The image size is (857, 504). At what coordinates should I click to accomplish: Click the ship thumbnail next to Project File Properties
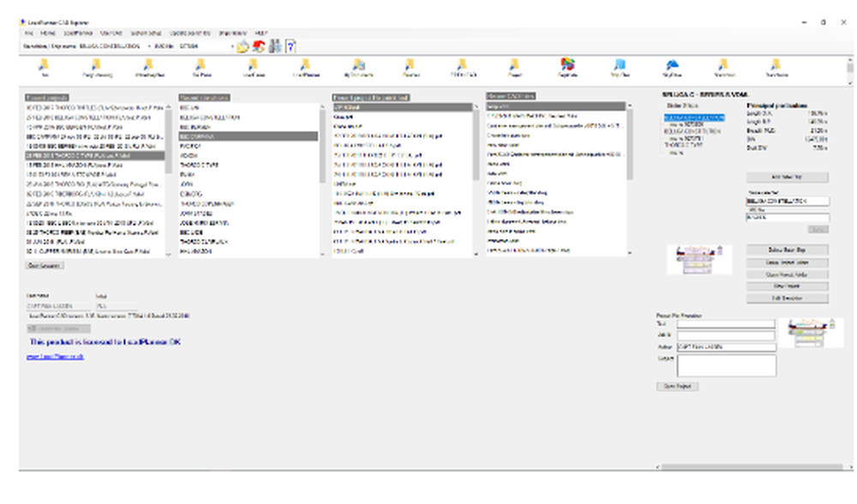pos(811,333)
